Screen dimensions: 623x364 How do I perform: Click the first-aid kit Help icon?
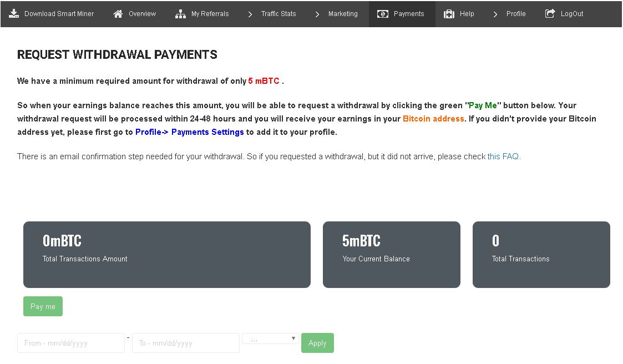pos(449,14)
